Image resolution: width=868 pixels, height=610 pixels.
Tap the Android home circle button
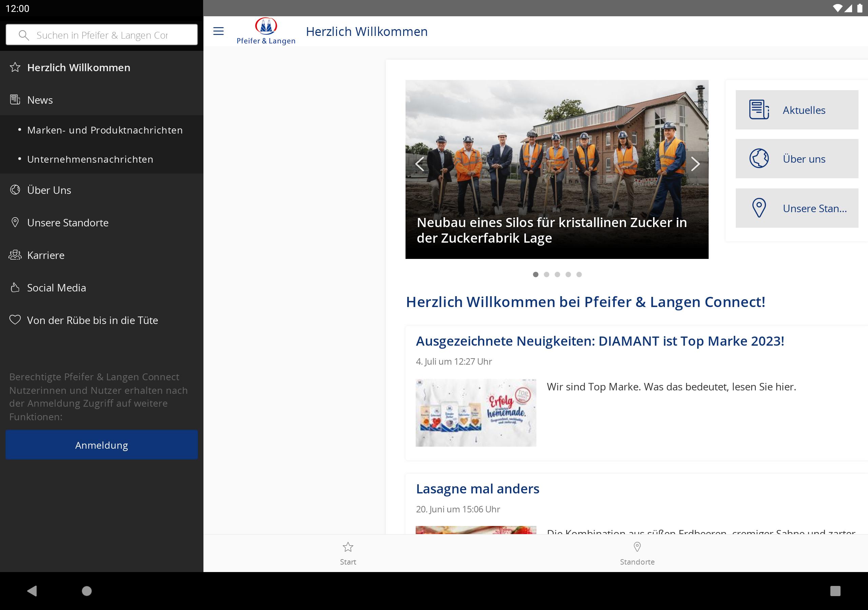point(86,591)
